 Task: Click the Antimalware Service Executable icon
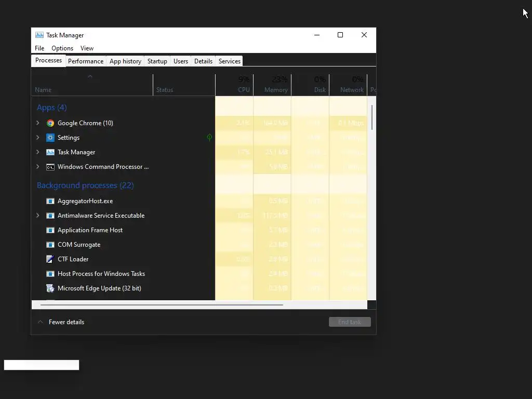pos(50,216)
